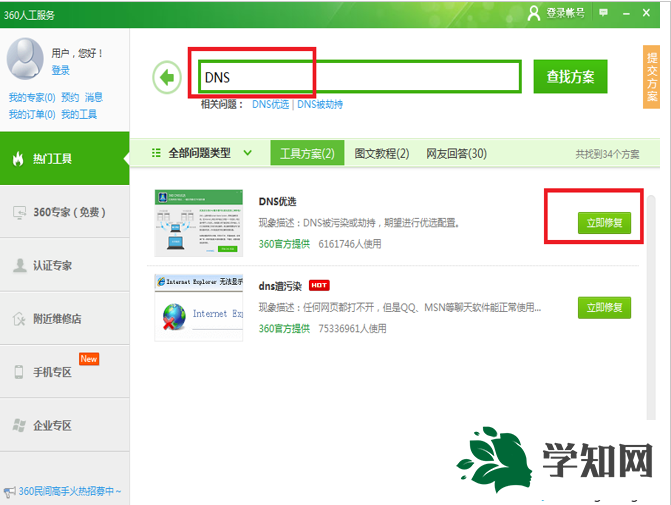Open 手机专区 in the sidebar

(x=65, y=372)
